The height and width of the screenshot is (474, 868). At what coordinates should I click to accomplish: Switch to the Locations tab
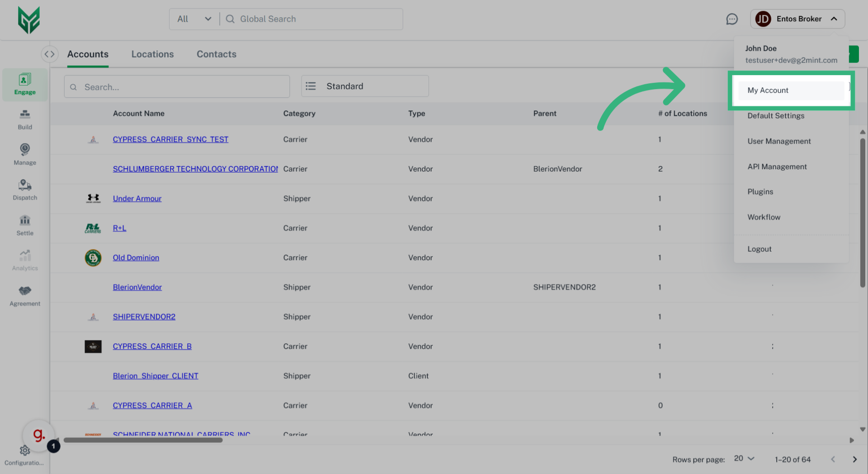pyautogui.click(x=152, y=54)
